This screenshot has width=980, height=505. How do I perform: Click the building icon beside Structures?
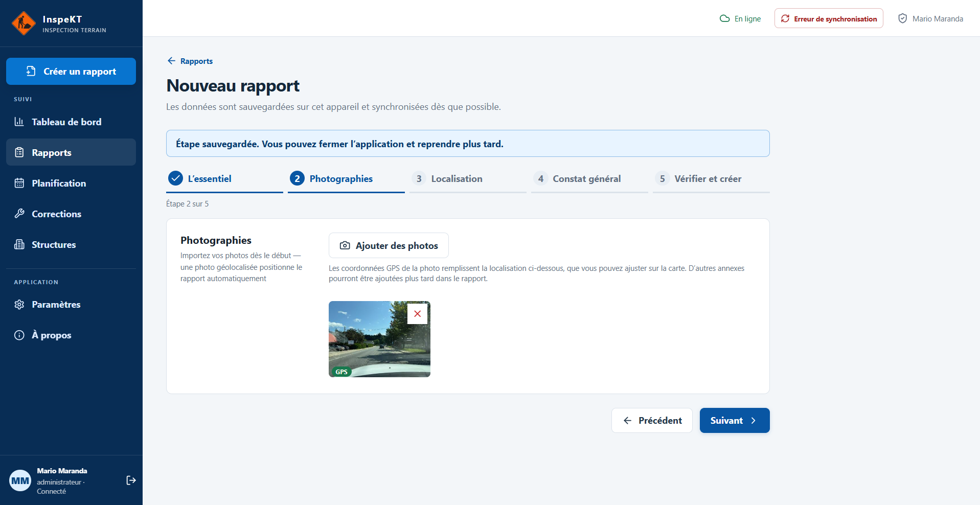coord(19,244)
